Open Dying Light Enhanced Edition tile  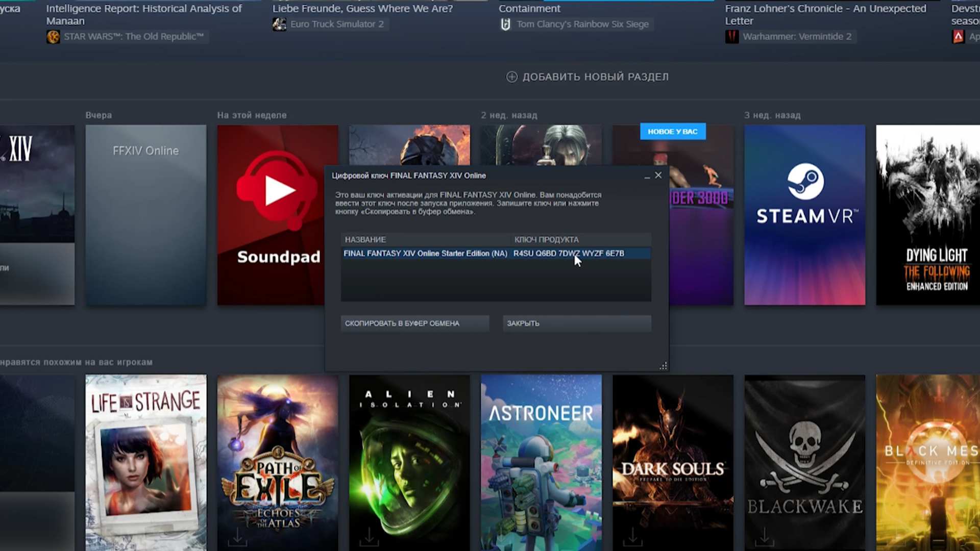pyautogui.click(x=928, y=215)
